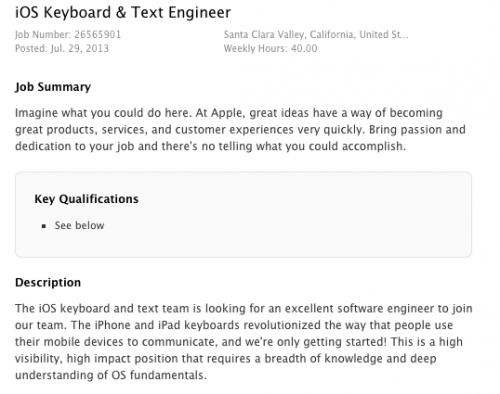Click the Key Qualifications heading
This screenshot has width=500, height=394.
coord(86,199)
